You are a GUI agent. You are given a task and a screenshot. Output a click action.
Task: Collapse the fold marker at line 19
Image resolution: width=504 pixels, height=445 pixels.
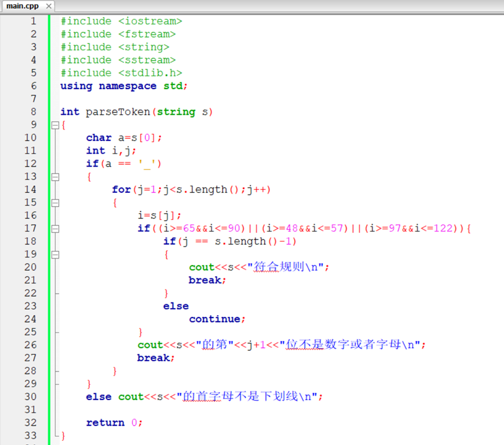point(55,255)
